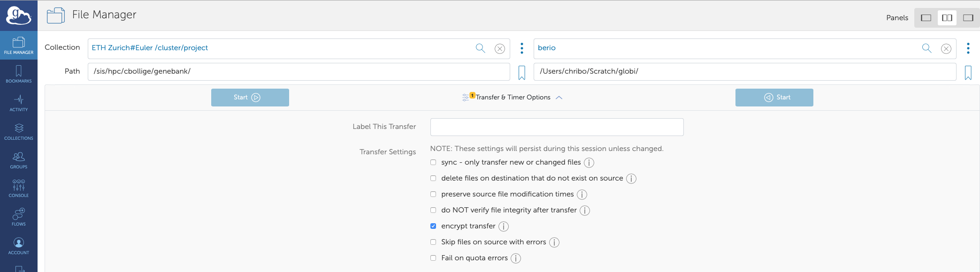Open File Manager in sidebar

point(19,45)
